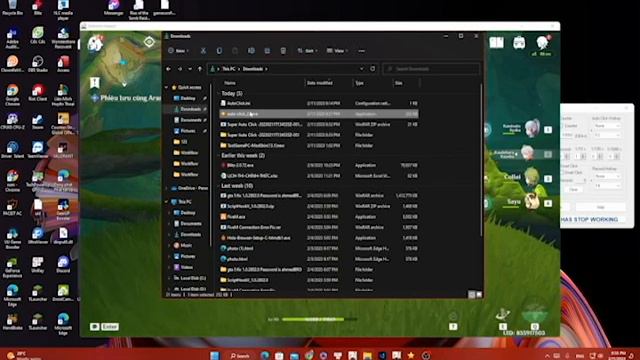Click the Copy icon in Explorer toolbar
This screenshot has height=360, width=640.
point(219,51)
